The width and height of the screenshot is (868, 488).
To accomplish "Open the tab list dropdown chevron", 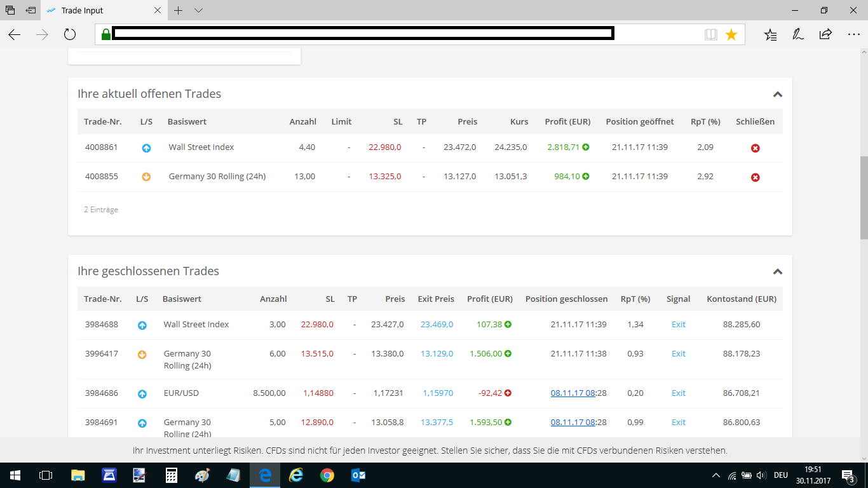I will (198, 11).
